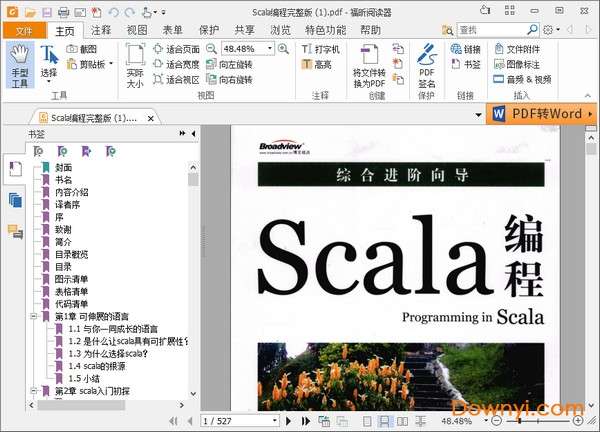This screenshot has width=600, height=432.
Task: Click the zoom slider in status bar
Action: tap(543, 421)
